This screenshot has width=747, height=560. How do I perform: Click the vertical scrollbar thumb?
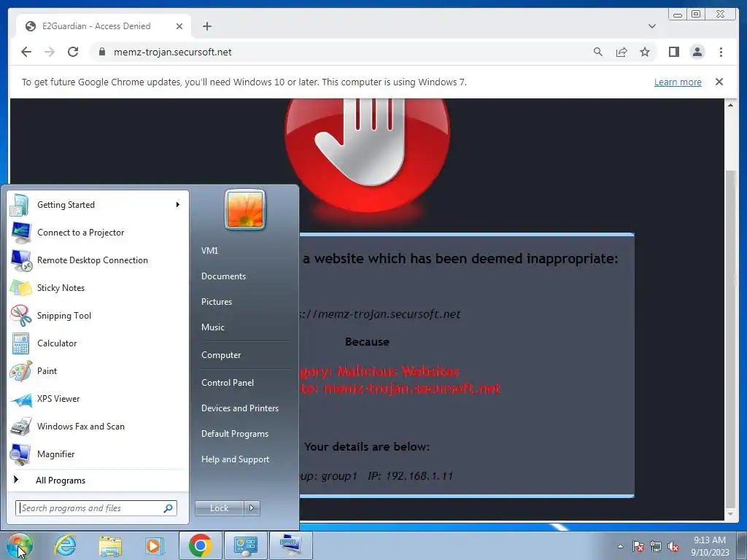(x=730, y=340)
